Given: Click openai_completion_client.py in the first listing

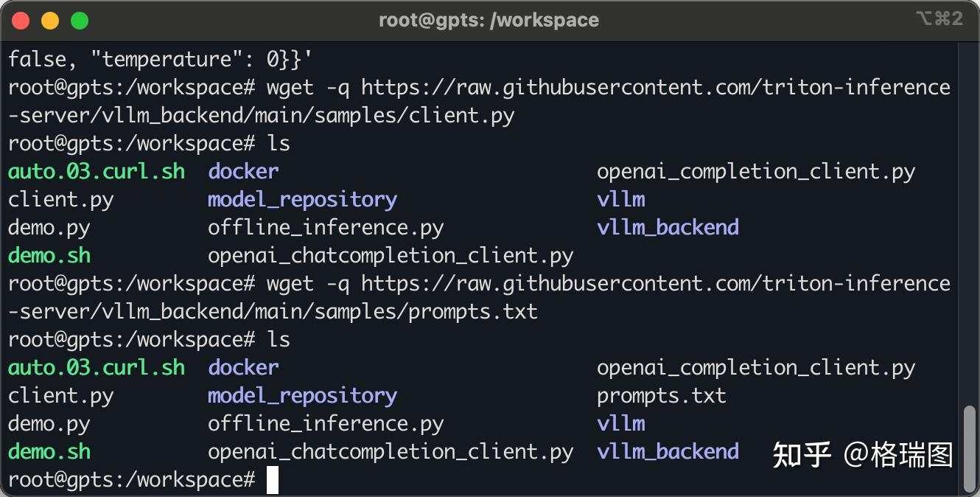Looking at the screenshot, I should 755,172.
